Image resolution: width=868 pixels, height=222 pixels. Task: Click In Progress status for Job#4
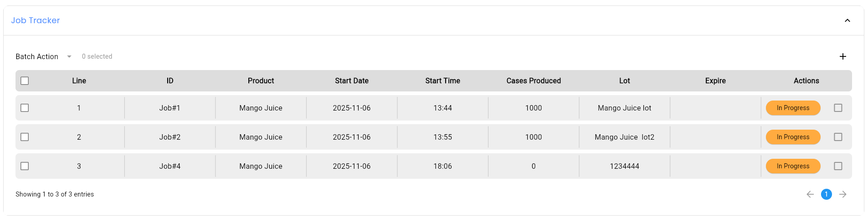pyautogui.click(x=793, y=166)
